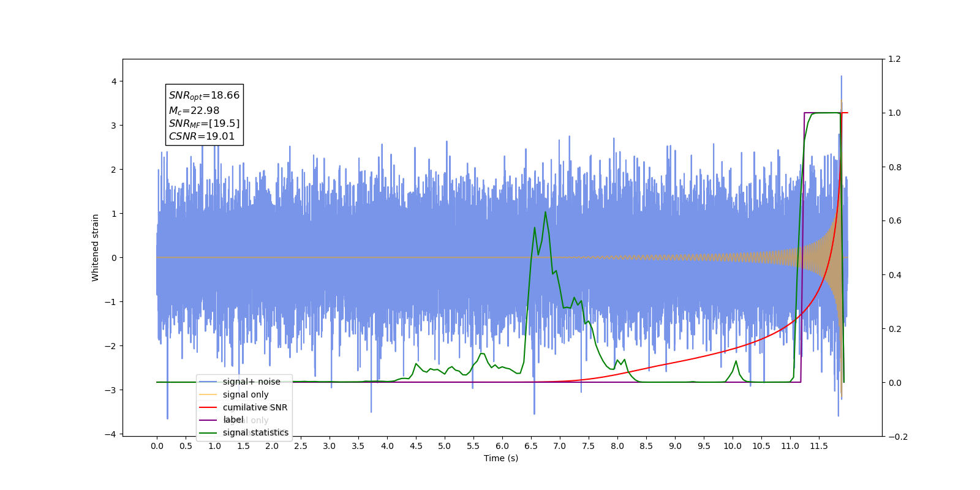Click the blue line sample in legend
Screen dimensions: 980x490
click(x=208, y=382)
